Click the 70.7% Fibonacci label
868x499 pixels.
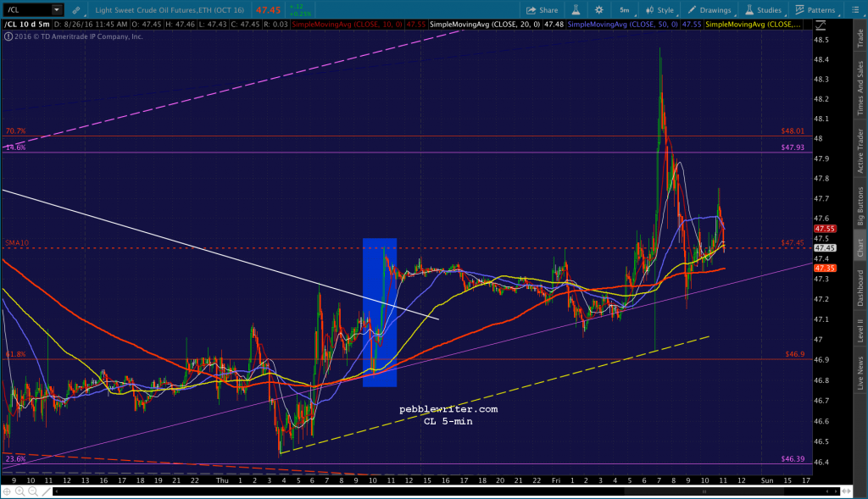click(15, 131)
